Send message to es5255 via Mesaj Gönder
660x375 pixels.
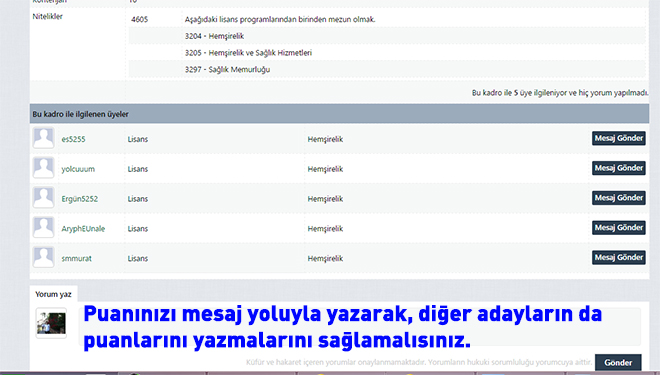point(619,138)
